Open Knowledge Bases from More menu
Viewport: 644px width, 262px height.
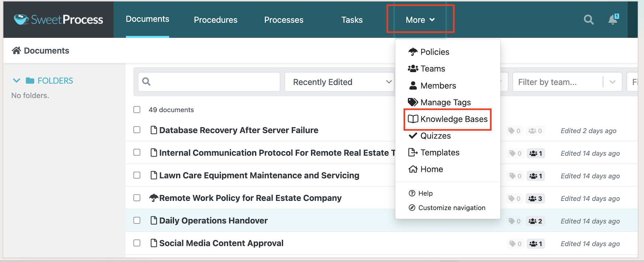448,119
